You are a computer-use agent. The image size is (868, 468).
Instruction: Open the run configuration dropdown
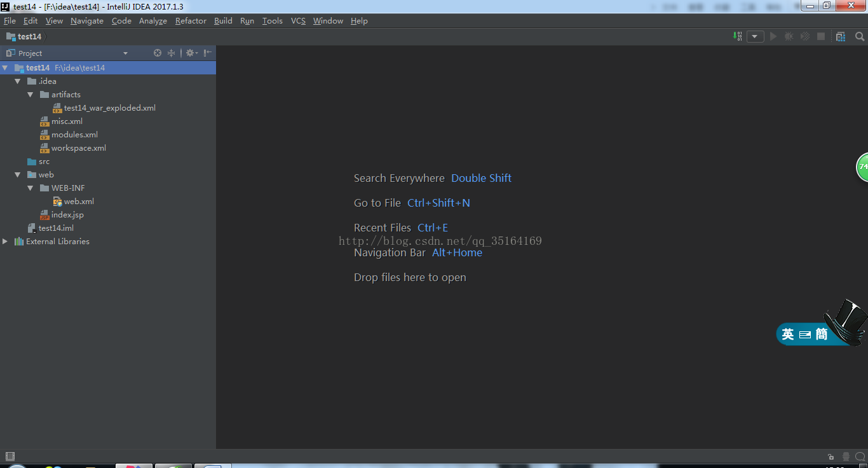coord(755,36)
